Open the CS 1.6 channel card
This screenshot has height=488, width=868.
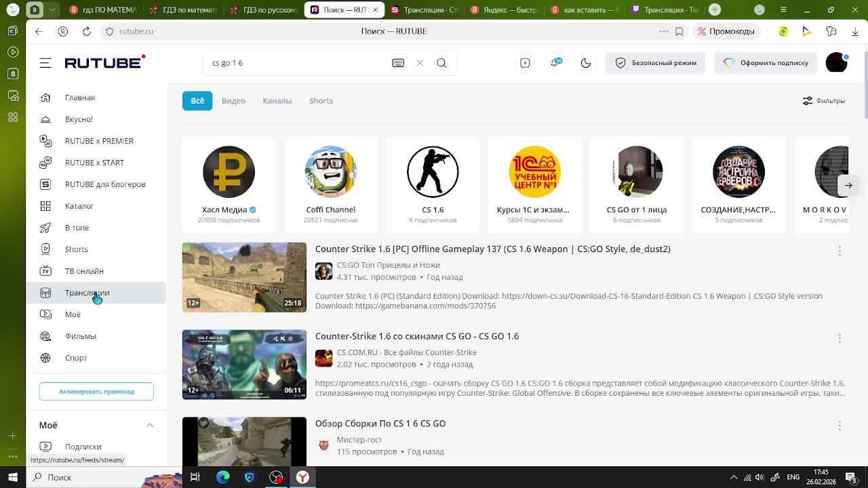click(433, 184)
